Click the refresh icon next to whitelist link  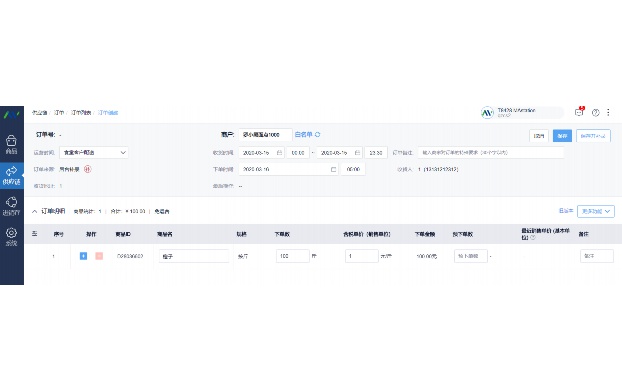[x=317, y=134]
